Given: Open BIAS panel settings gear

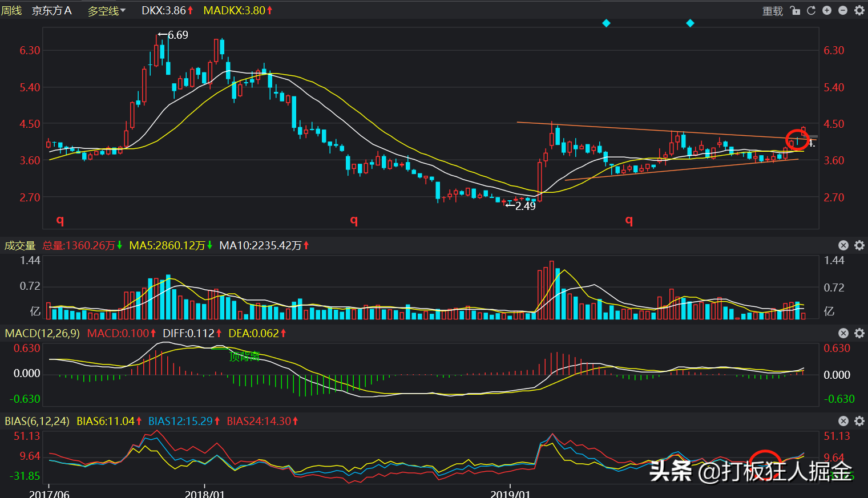Looking at the screenshot, I should tap(859, 421).
